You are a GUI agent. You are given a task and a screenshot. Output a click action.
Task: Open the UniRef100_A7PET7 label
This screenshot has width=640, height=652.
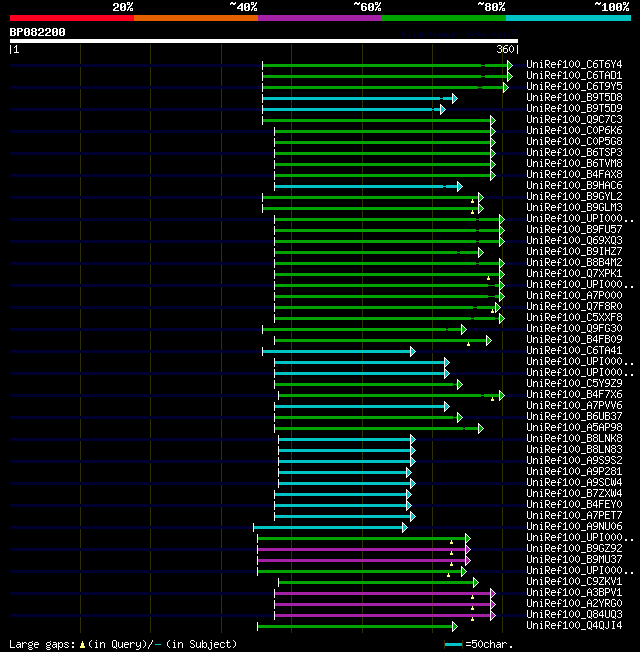coord(574,516)
